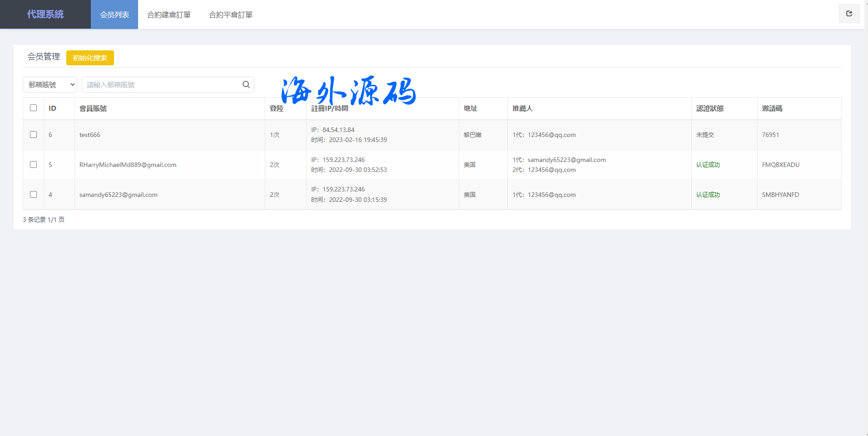The width and height of the screenshot is (868, 436).
Task: Click the 认证成功 status for member ID 4
Action: [x=708, y=195]
